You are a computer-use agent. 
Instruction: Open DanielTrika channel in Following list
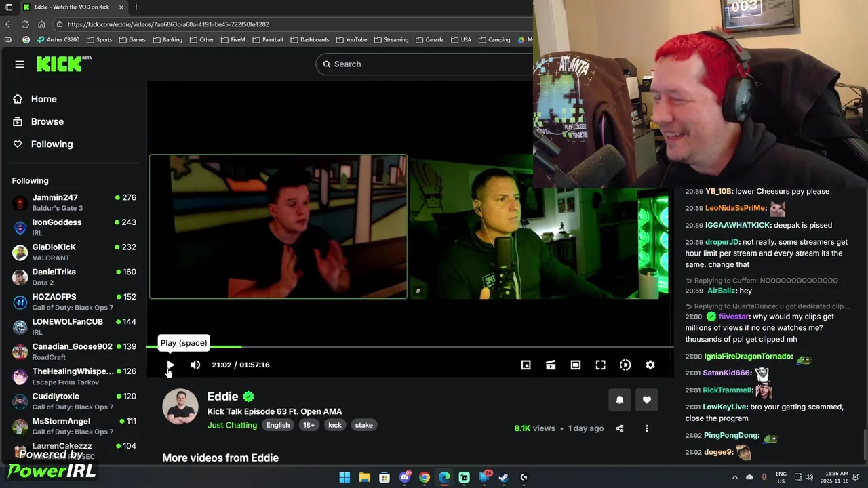74,277
